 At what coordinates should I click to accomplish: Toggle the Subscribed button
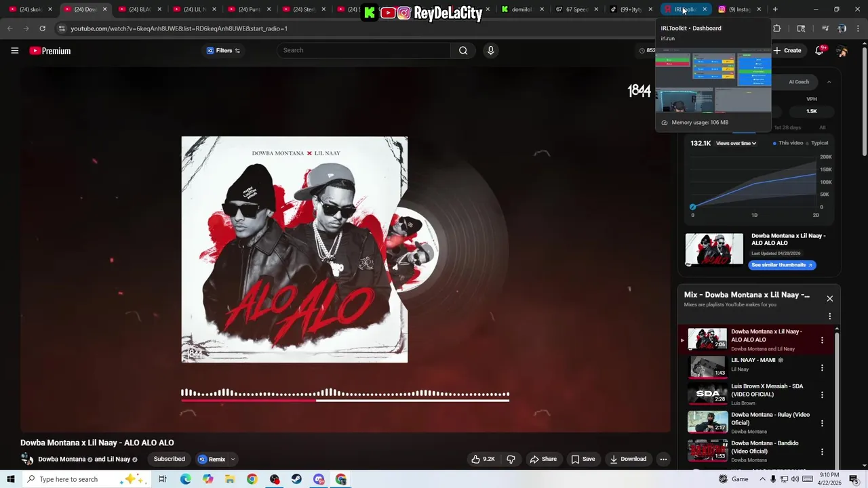(169, 459)
